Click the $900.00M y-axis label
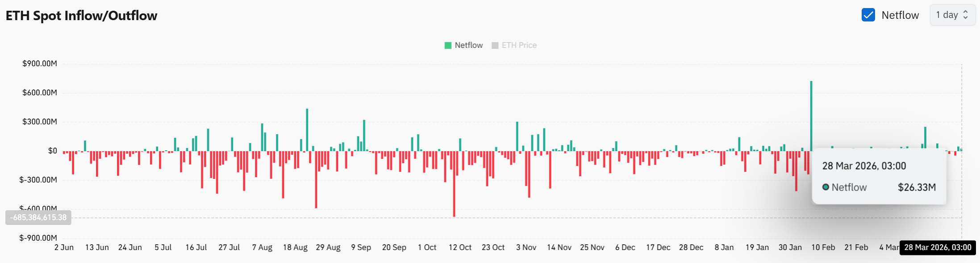The height and width of the screenshot is (263, 980). click(40, 64)
